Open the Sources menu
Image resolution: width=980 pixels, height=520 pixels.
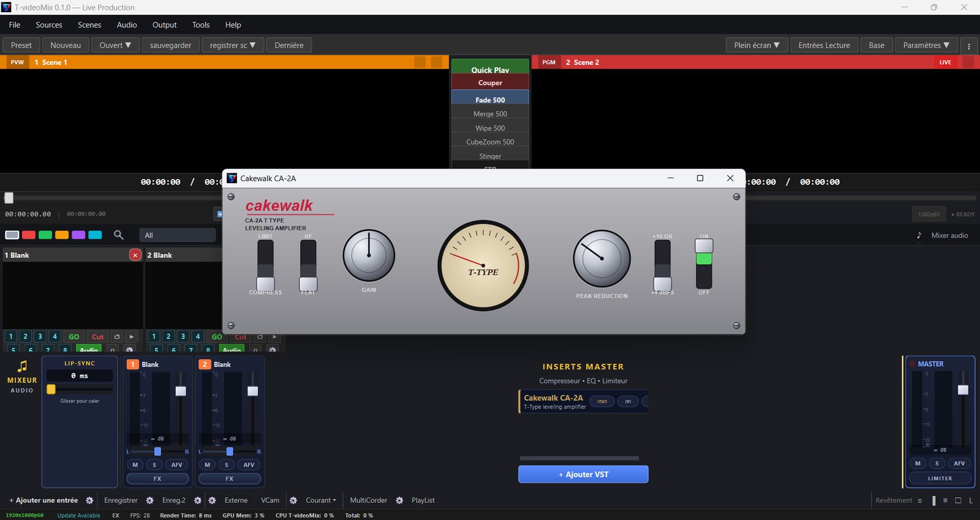[49, 25]
